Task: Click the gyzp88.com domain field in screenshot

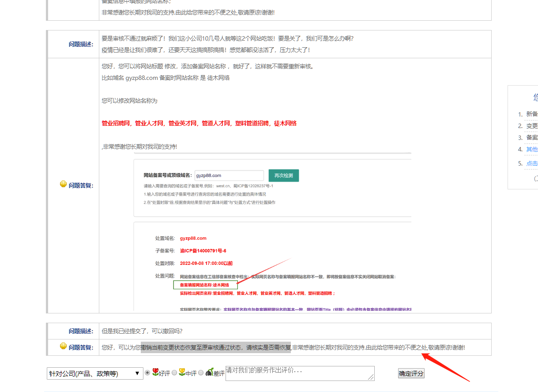Action: click(x=229, y=175)
